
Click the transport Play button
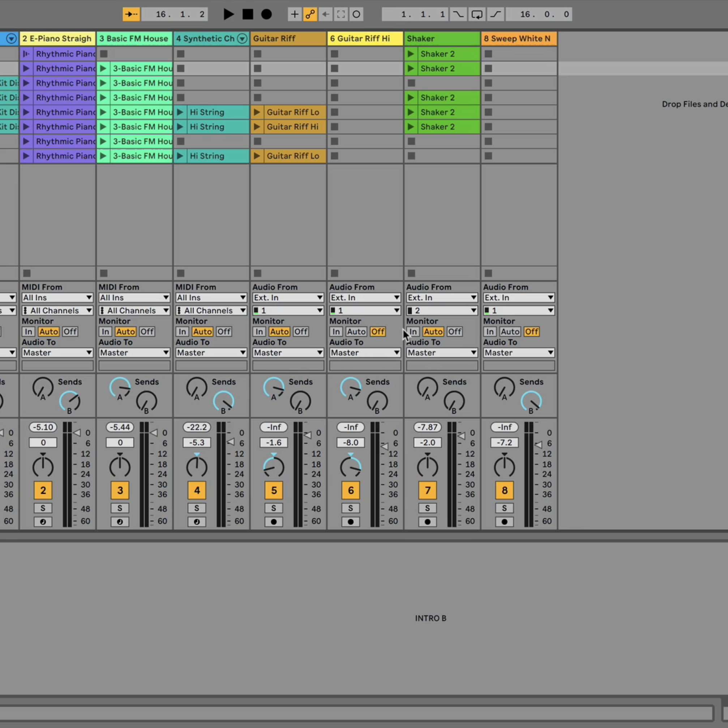228,14
